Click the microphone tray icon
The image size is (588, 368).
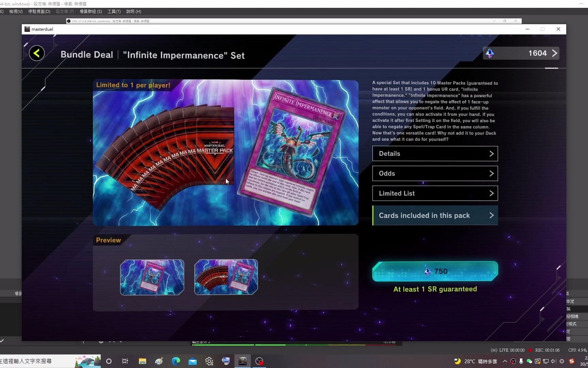(521, 361)
